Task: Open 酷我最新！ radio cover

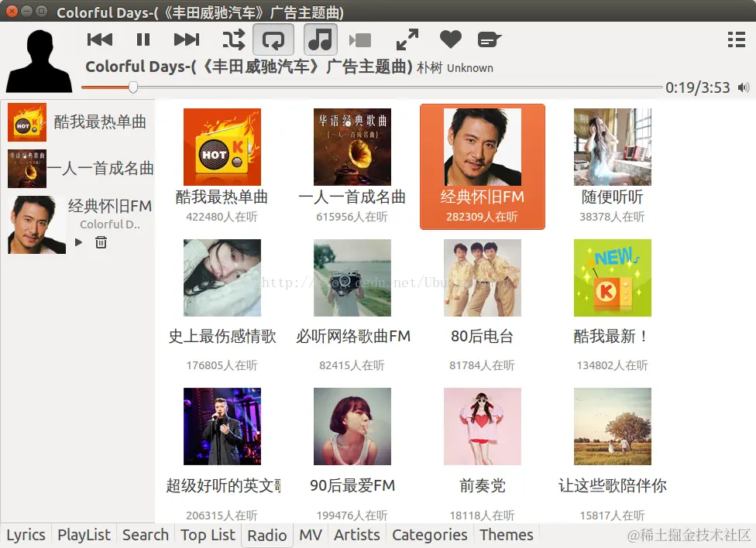Action: [613, 278]
